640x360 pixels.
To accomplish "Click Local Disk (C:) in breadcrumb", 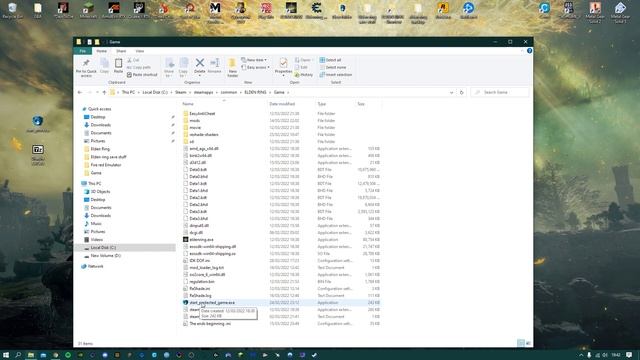I will coord(155,93).
